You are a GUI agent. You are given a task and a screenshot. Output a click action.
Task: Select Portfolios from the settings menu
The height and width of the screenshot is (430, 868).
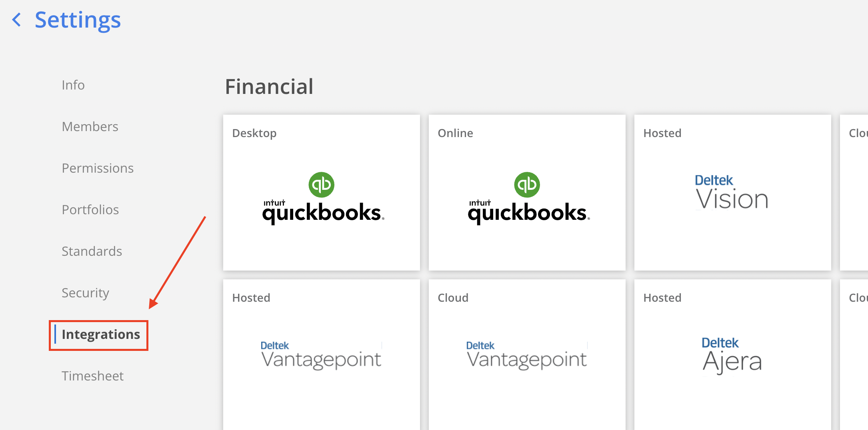point(90,210)
